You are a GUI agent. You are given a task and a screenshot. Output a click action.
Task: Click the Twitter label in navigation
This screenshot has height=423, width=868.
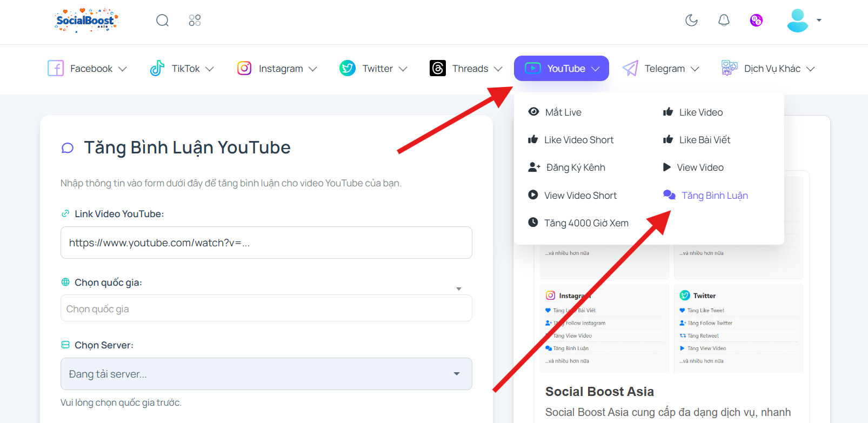click(x=377, y=69)
